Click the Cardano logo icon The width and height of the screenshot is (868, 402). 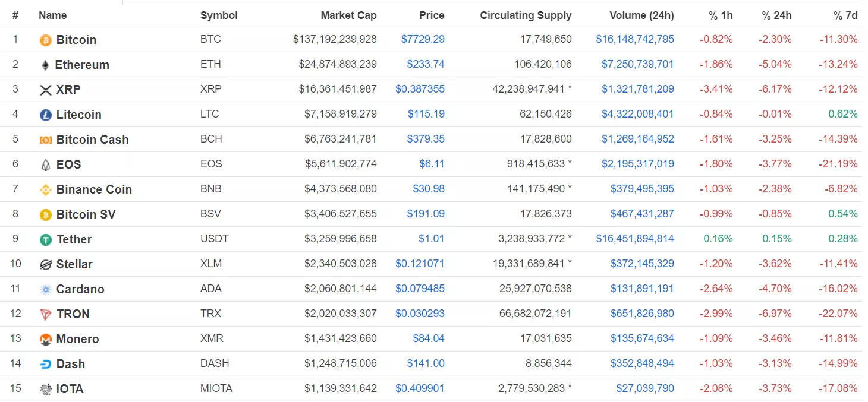[x=45, y=289]
